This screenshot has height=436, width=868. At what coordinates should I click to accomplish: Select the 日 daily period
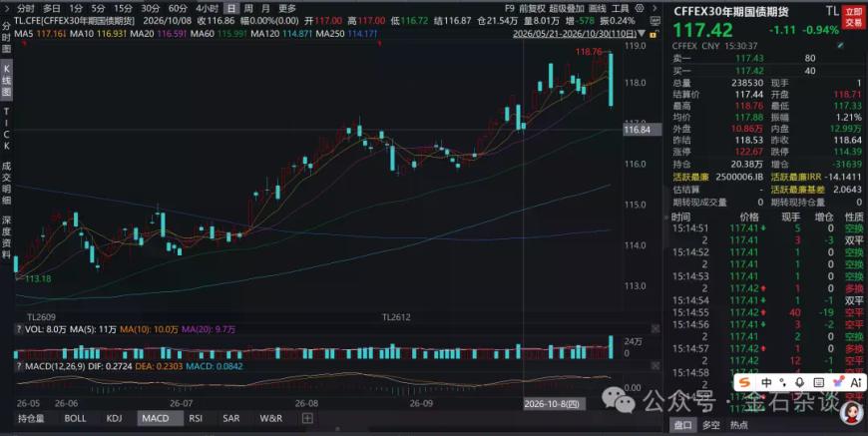230,8
